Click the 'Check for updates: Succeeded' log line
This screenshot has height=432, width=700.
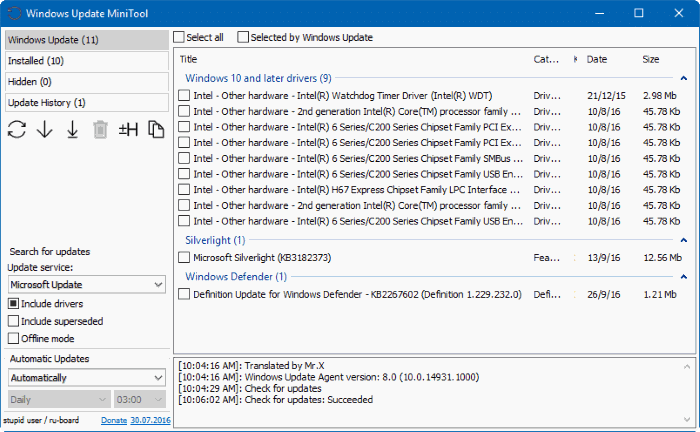point(275,400)
